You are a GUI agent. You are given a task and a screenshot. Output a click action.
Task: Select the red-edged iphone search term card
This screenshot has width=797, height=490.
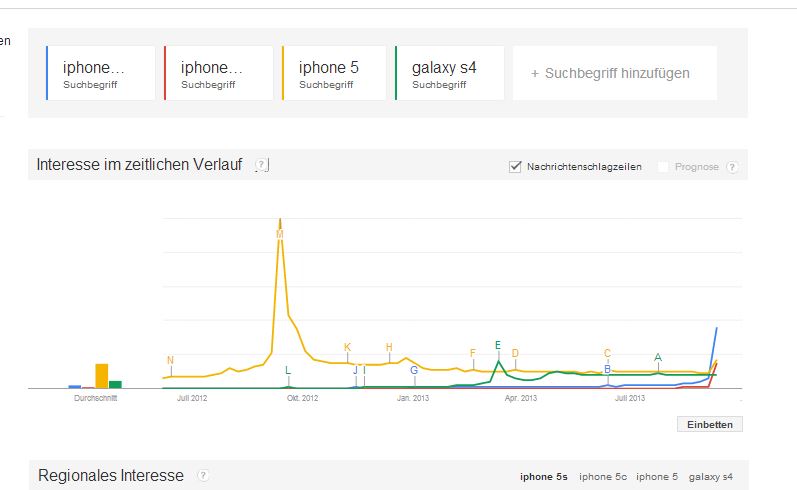point(218,73)
